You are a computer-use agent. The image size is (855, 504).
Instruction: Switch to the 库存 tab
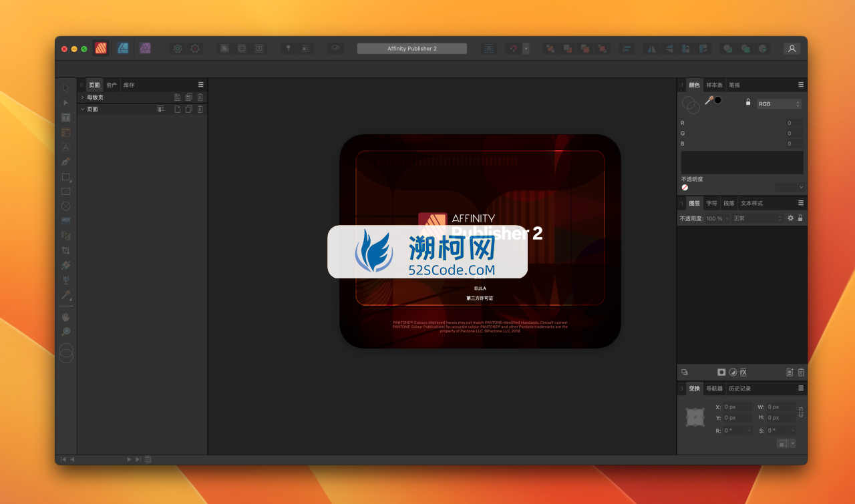129,85
